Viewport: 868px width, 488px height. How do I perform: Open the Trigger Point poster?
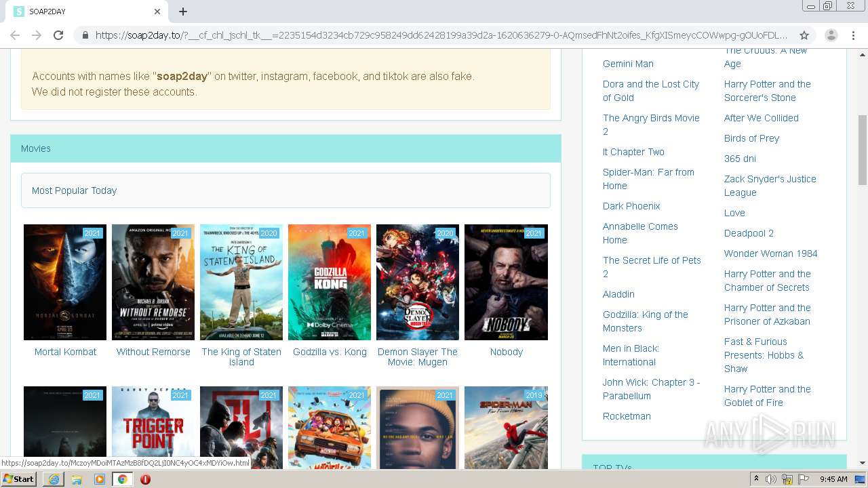click(x=153, y=428)
